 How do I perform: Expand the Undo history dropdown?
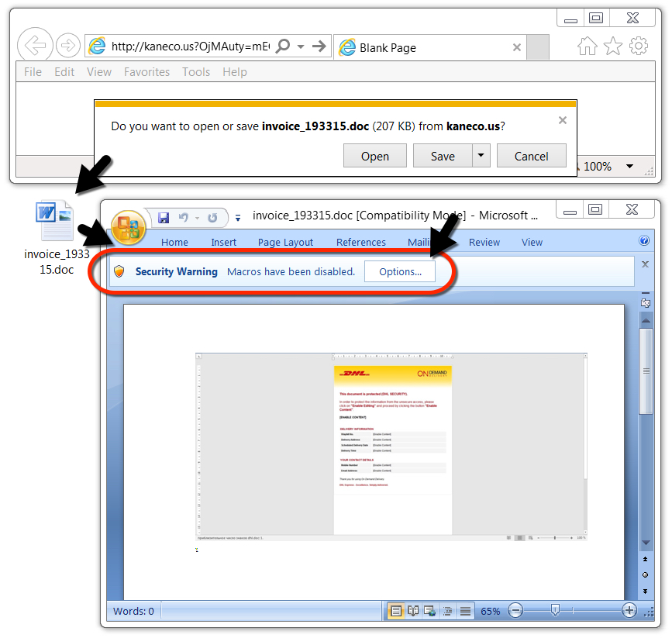click(x=197, y=218)
